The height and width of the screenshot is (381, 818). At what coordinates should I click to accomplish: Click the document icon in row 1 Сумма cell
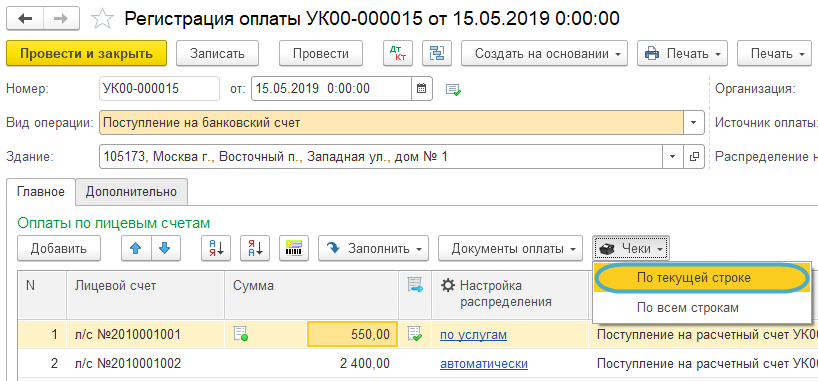pyautogui.click(x=240, y=334)
